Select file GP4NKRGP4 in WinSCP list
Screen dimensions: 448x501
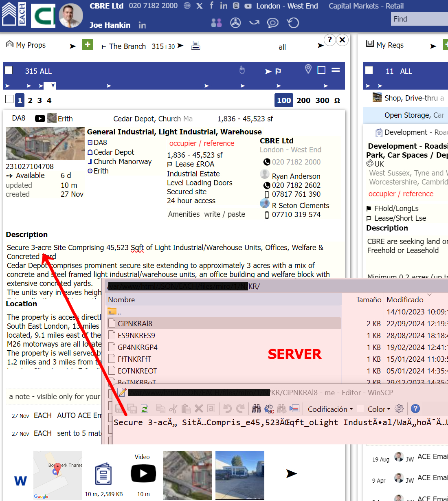pos(137,347)
